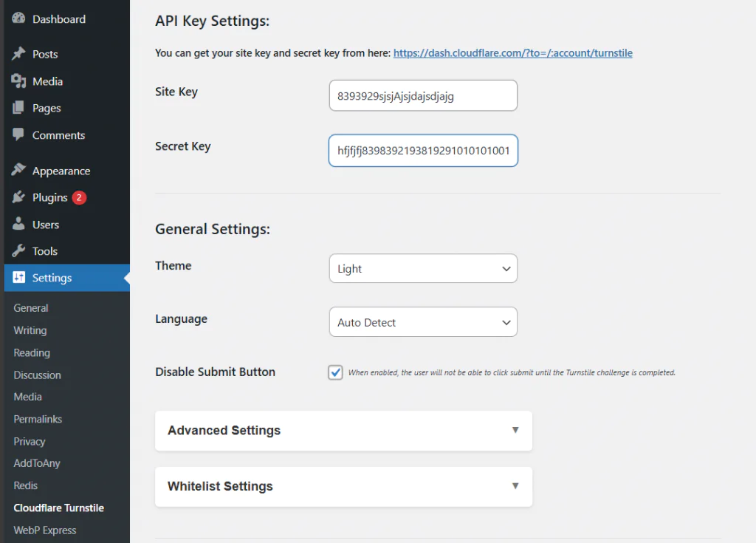Open the Cloudflare Turnstile dashboard link
This screenshot has height=543, width=756.
pos(512,53)
